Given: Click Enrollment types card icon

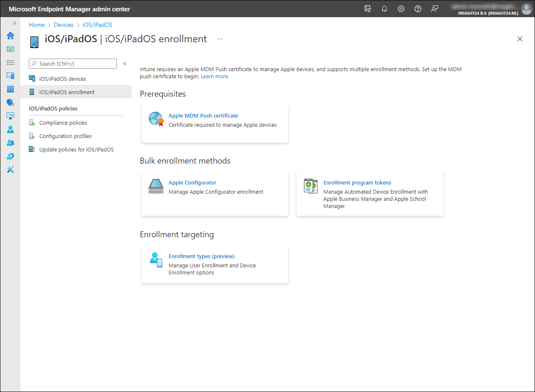Looking at the screenshot, I should point(156,260).
